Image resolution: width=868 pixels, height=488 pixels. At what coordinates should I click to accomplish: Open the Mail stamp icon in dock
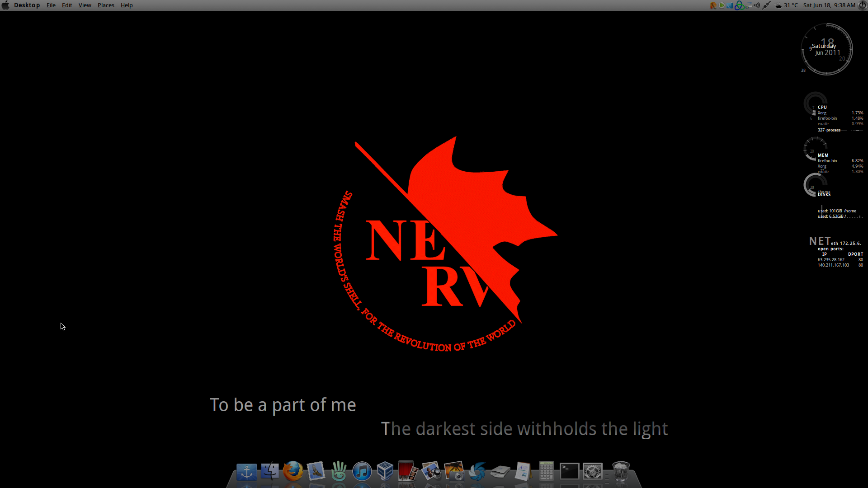[x=316, y=471]
